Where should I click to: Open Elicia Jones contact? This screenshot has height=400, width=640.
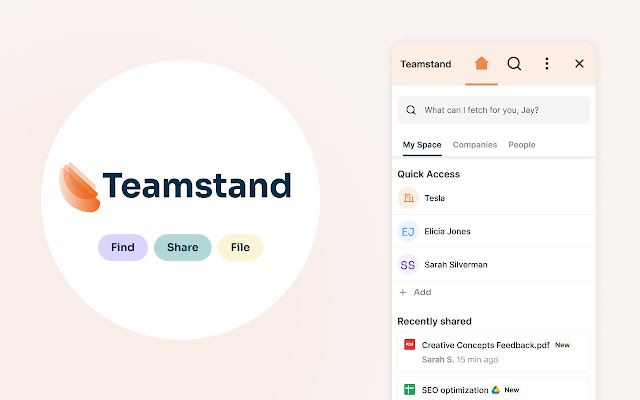click(x=494, y=231)
